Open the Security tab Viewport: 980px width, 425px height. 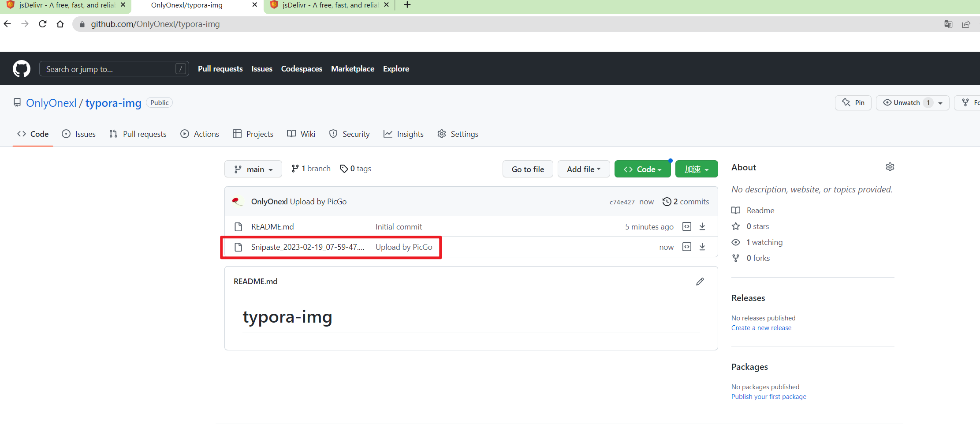coord(350,134)
